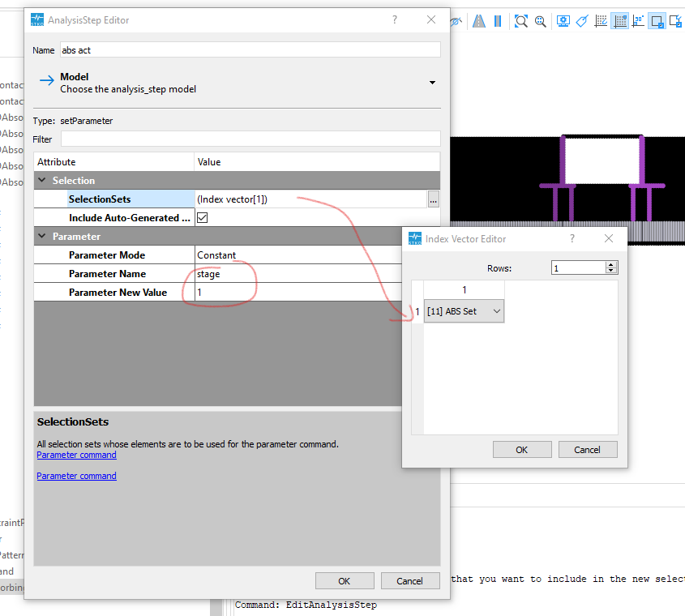The width and height of the screenshot is (685, 616).
Task: Close the AnalysisStep Editor dialog
Action: point(431,19)
